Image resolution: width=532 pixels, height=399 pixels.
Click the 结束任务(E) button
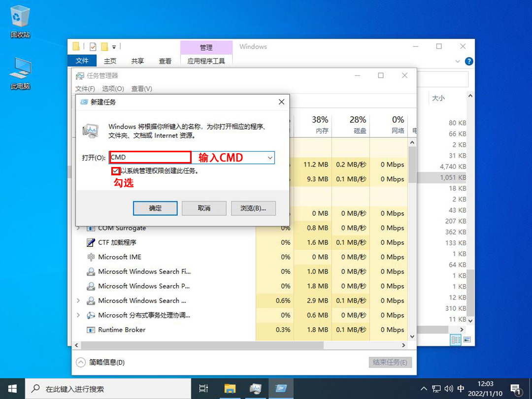click(390, 363)
